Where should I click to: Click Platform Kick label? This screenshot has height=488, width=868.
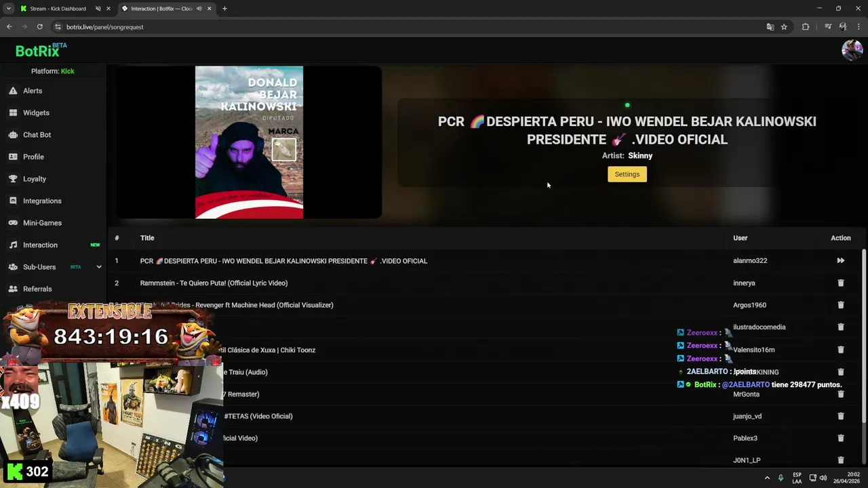[53, 71]
